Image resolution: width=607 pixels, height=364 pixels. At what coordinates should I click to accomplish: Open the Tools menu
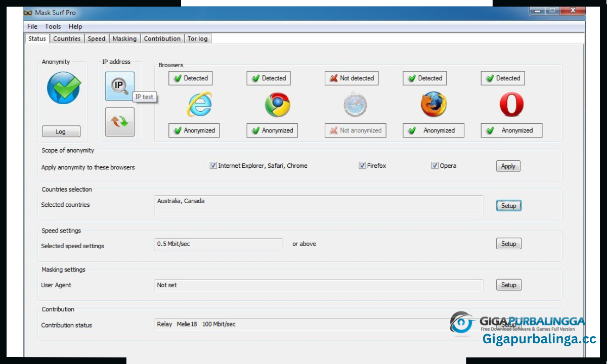tap(53, 26)
